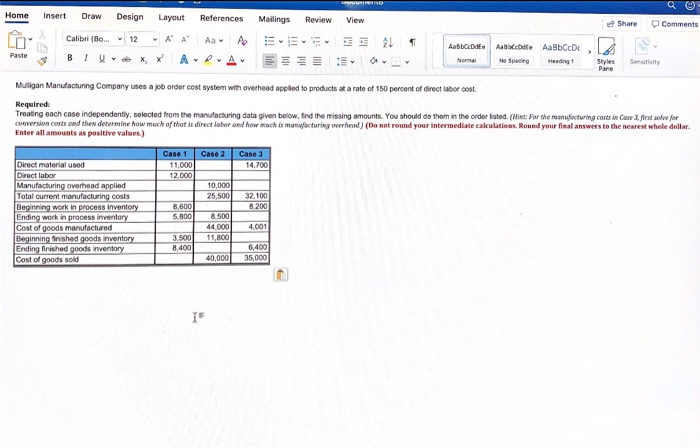Image resolution: width=700 pixels, height=448 pixels.
Task: Toggle bold formatting
Action: click(x=70, y=58)
